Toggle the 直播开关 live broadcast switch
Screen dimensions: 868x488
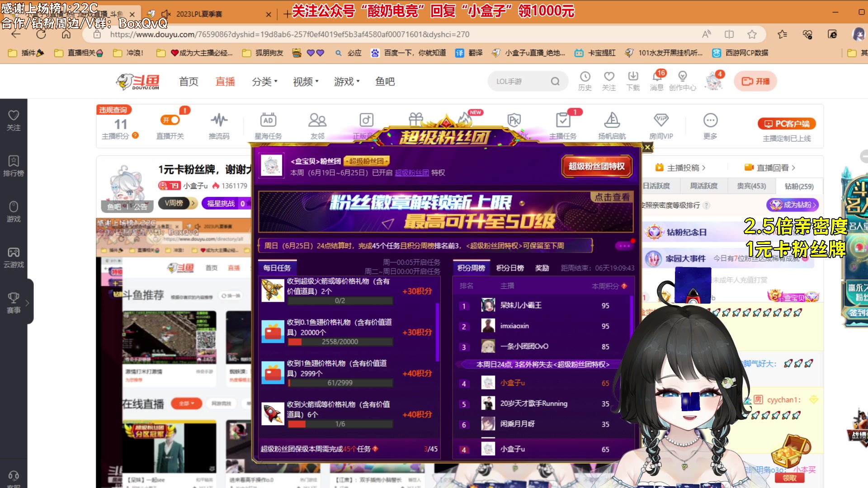(x=170, y=120)
